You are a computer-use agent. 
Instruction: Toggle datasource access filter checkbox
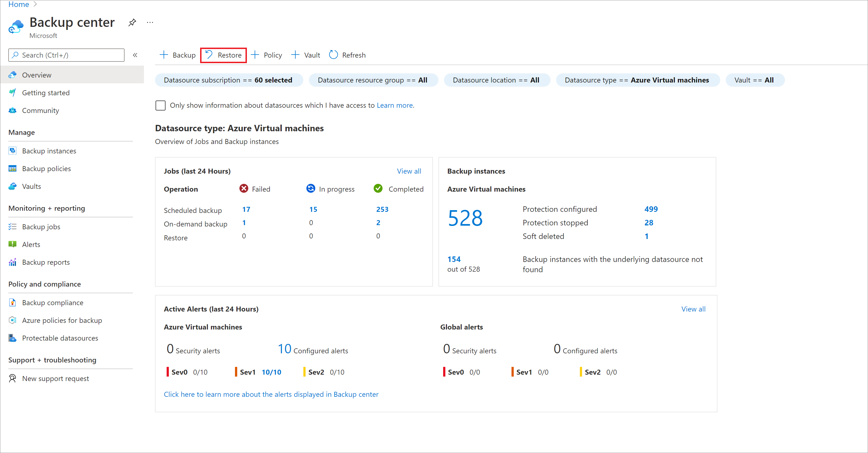coord(161,105)
